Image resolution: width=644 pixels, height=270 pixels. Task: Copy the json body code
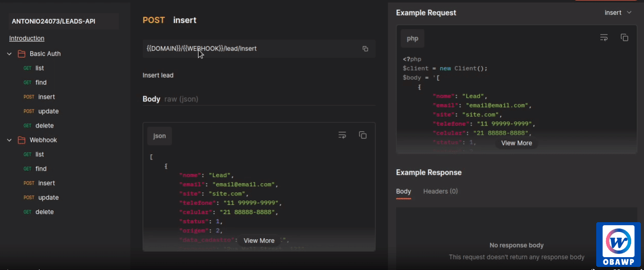click(x=363, y=135)
